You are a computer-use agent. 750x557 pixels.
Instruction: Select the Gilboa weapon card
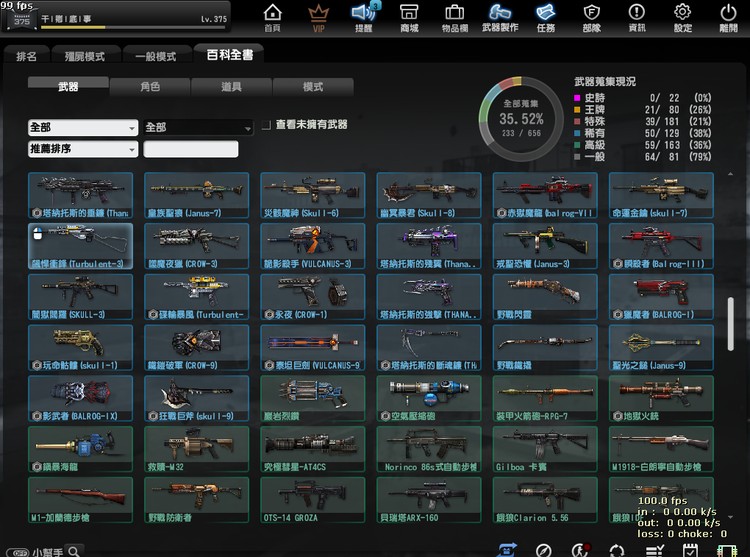pos(545,449)
